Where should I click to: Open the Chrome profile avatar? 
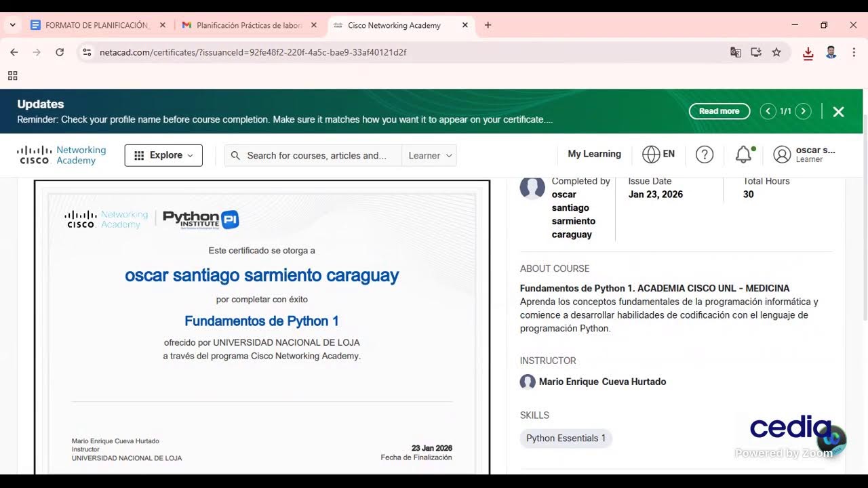click(831, 52)
